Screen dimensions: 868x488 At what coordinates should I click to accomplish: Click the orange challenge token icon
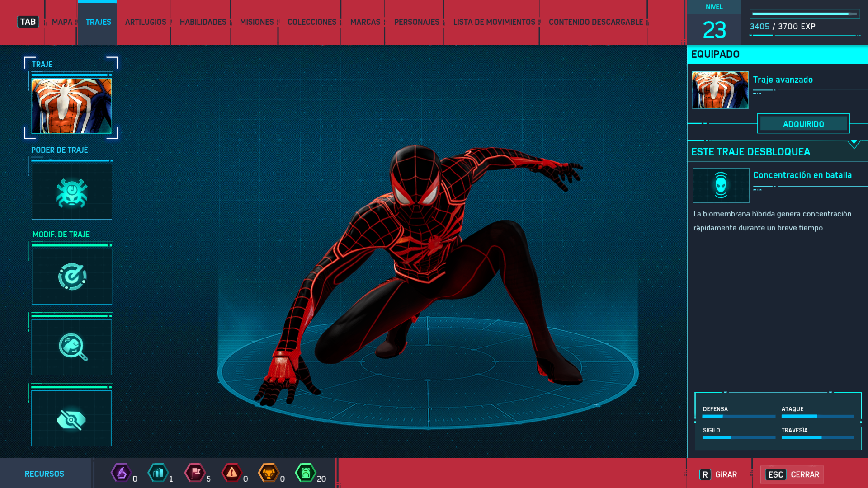(269, 473)
